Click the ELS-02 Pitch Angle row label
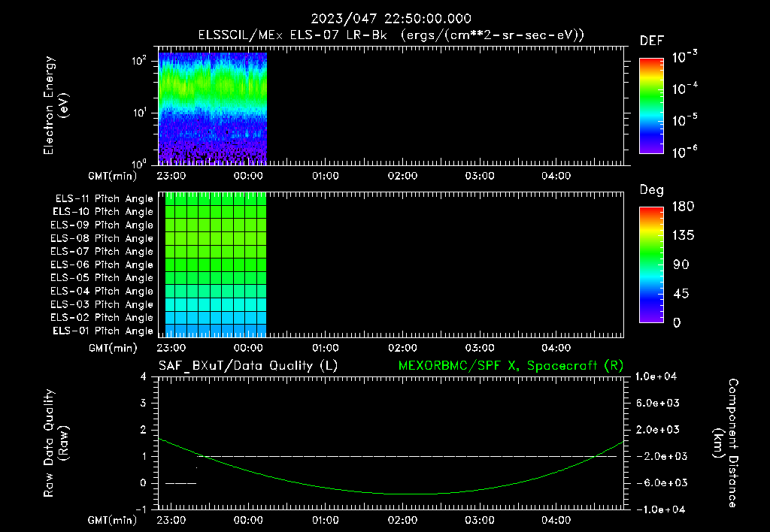Screen dimensions: 770x532 102,318
